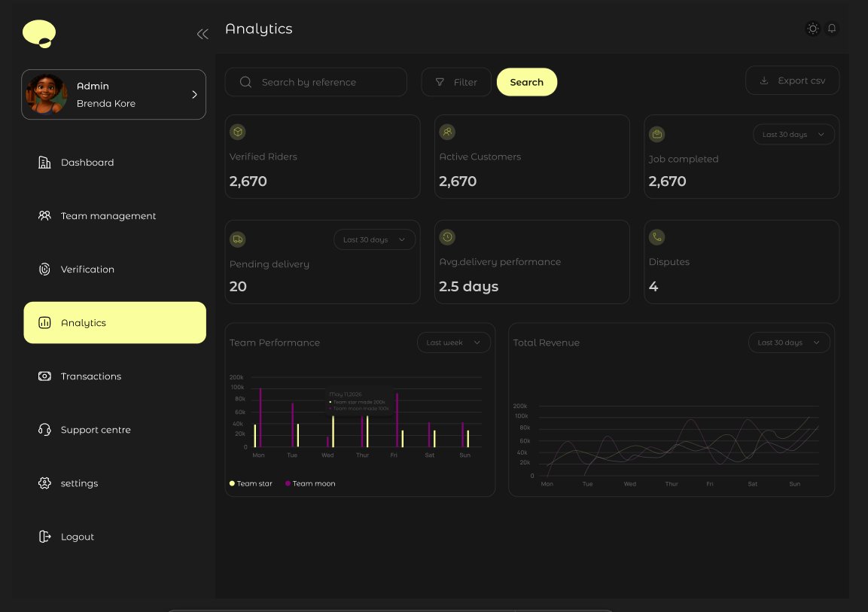
Task: Click the Dashboard building icon
Action: click(x=44, y=162)
